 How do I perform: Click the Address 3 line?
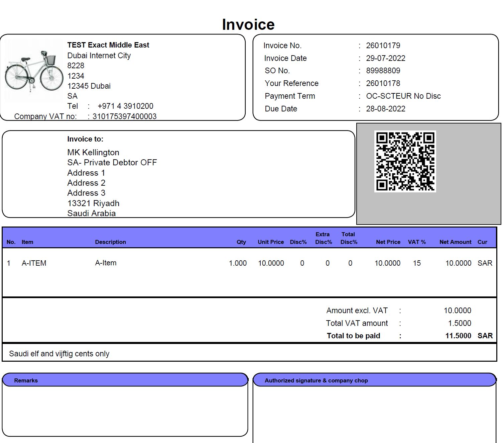86,193
